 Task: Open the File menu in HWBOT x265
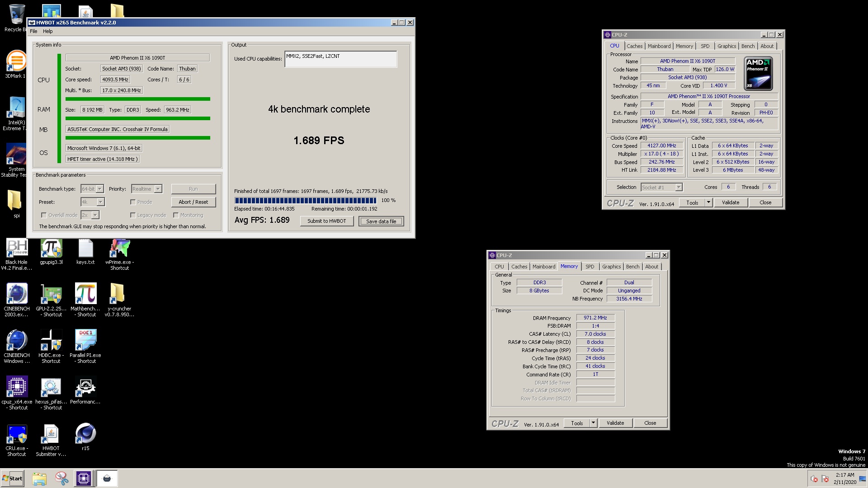(x=33, y=31)
